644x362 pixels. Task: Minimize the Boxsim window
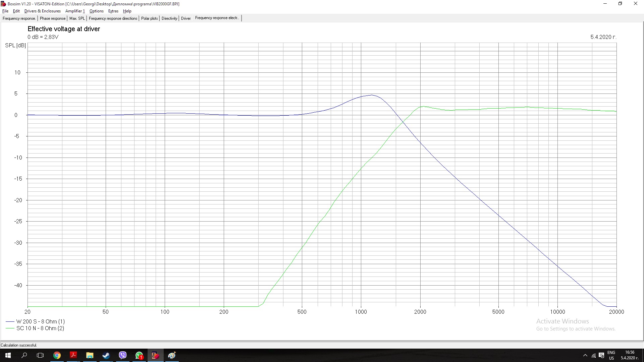point(605,4)
